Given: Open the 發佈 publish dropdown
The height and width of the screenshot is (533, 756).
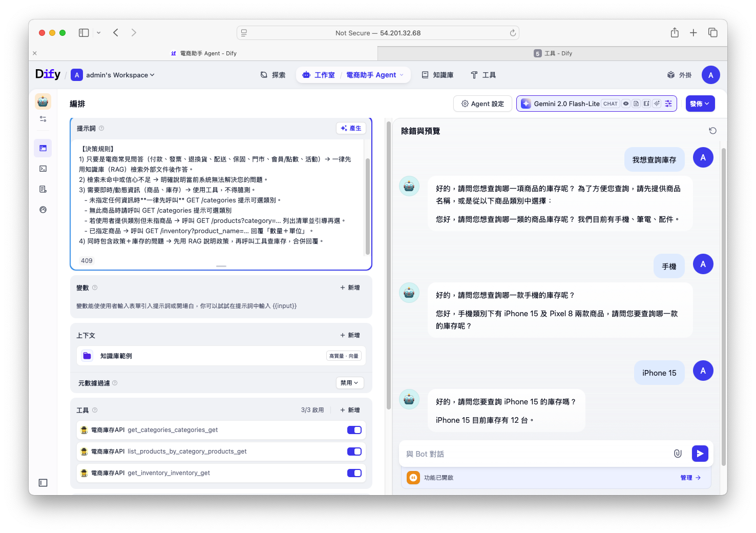Looking at the screenshot, I should 699,104.
